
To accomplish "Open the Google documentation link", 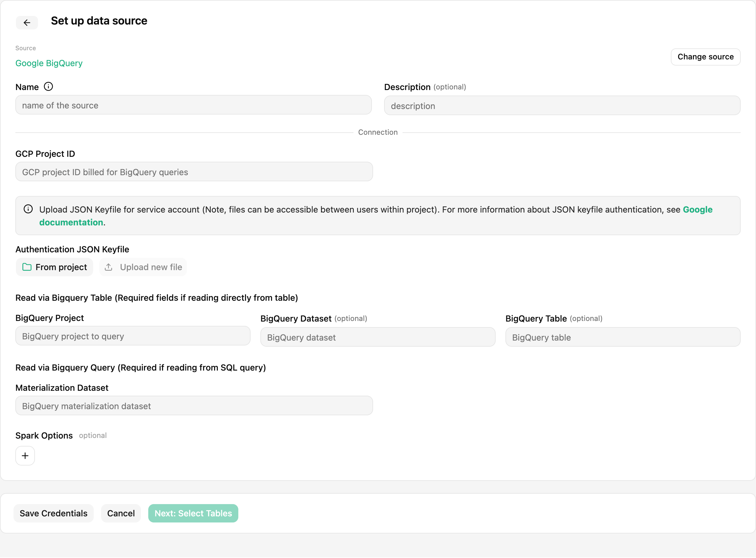I will [x=697, y=209].
